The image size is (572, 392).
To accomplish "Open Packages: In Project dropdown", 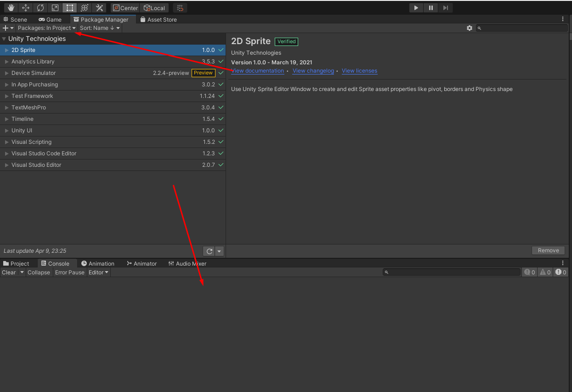I will pyautogui.click(x=47, y=28).
